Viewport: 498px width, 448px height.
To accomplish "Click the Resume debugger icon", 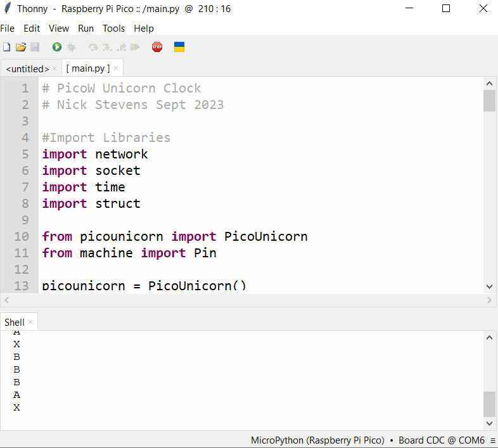I will point(136,48).
